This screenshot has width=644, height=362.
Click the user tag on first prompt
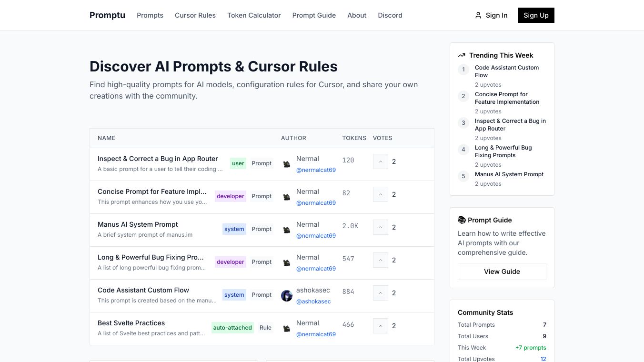(x=238, y=163)
